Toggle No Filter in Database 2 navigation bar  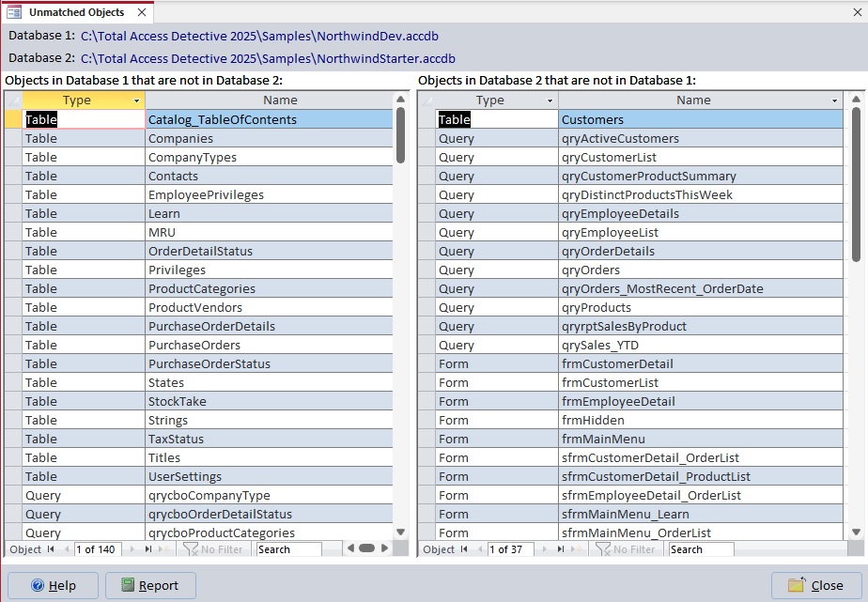(x=628, y=549)
